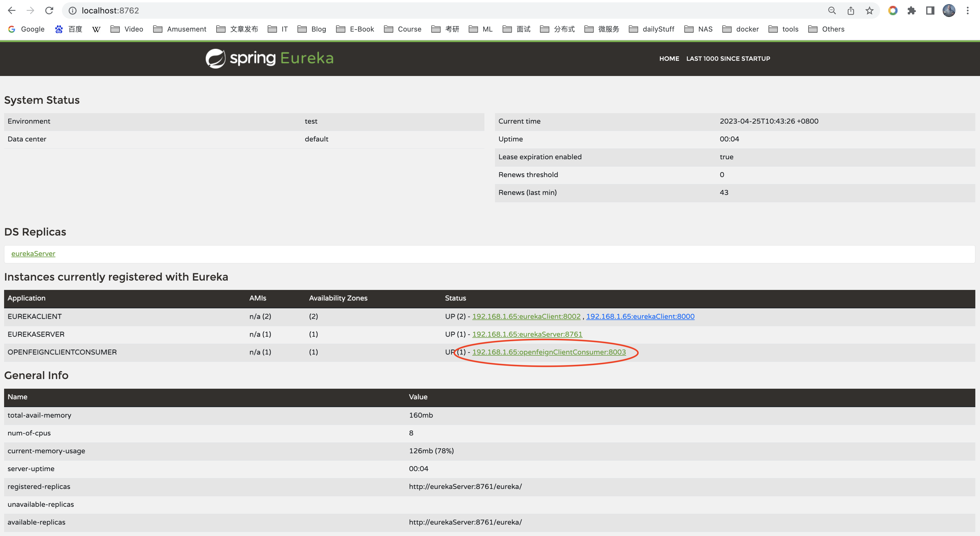Open LAST 1000 SINCE STARTUP page

(x=728, y=58)
